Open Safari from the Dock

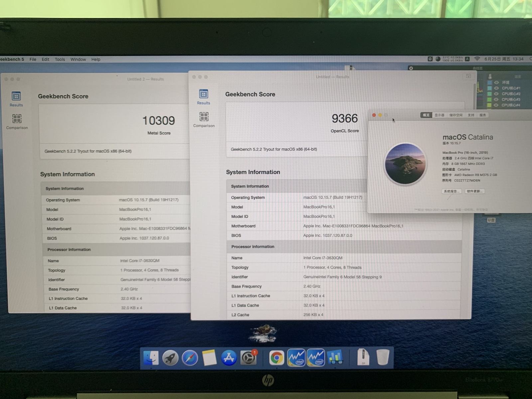190,358
